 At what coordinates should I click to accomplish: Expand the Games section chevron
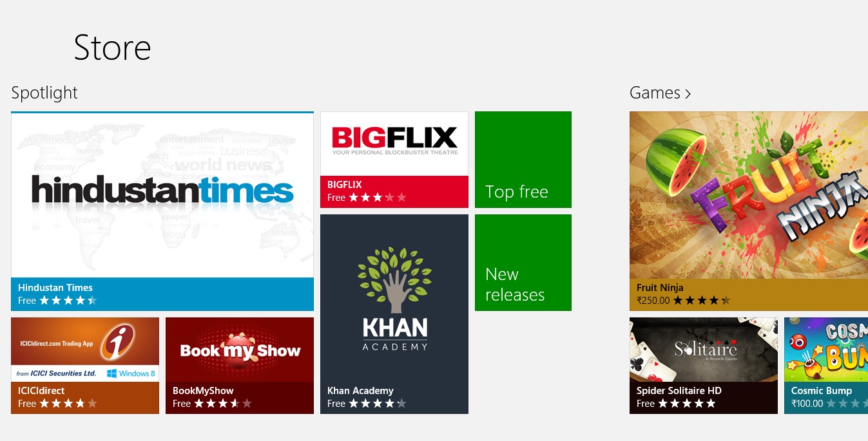pyautogui.click(x=688, y=94)
